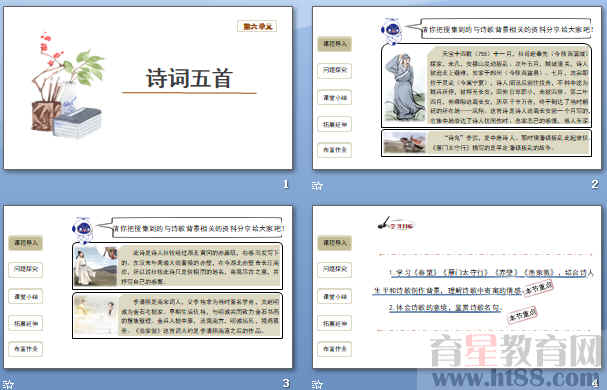Click 课前导入 button in slide 2
Screen dimensions: 607x390
pos(334,44)
